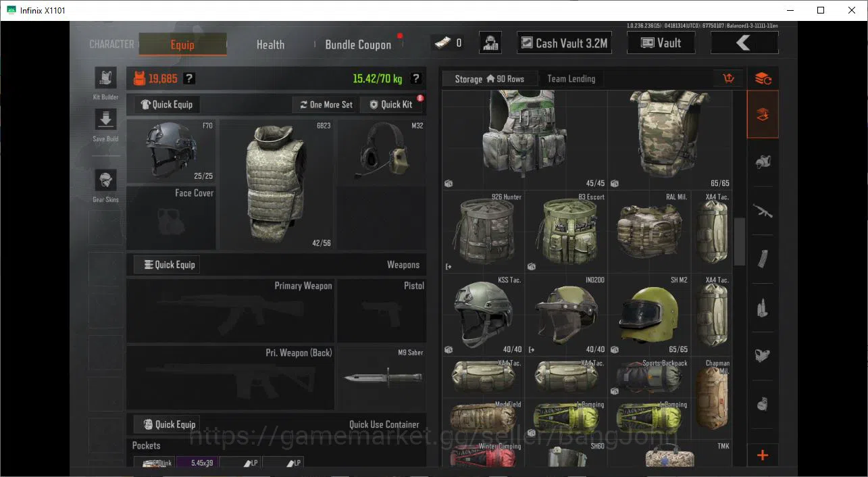This screenshot has height=477, width=868.
Task: Select the IND200 helmet
Action: coord(566,315)
